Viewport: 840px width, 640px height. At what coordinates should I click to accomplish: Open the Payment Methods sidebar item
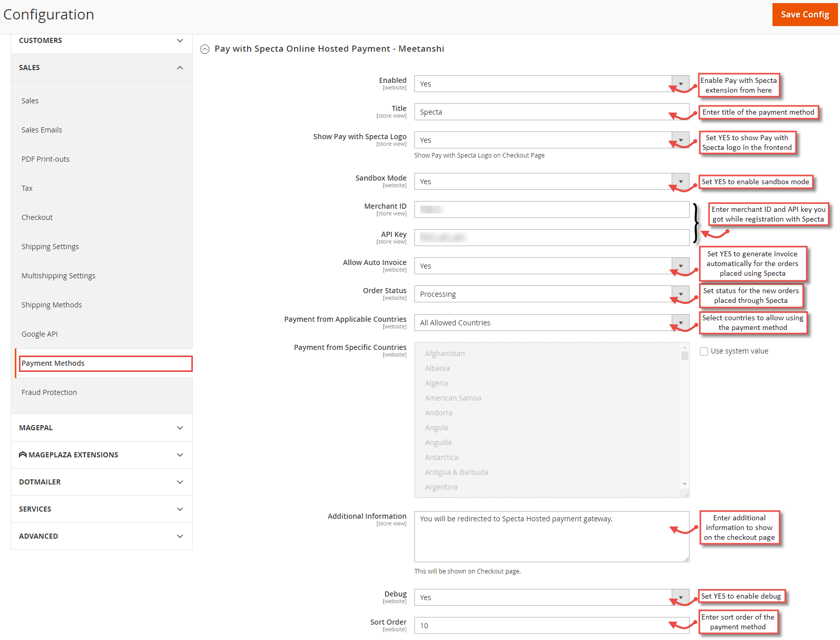[53, 363]
